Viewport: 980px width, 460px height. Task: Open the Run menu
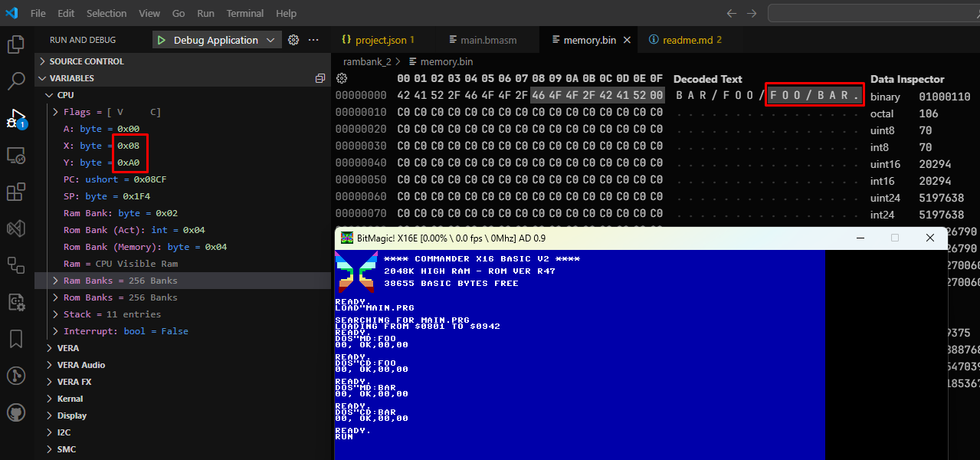205,14
